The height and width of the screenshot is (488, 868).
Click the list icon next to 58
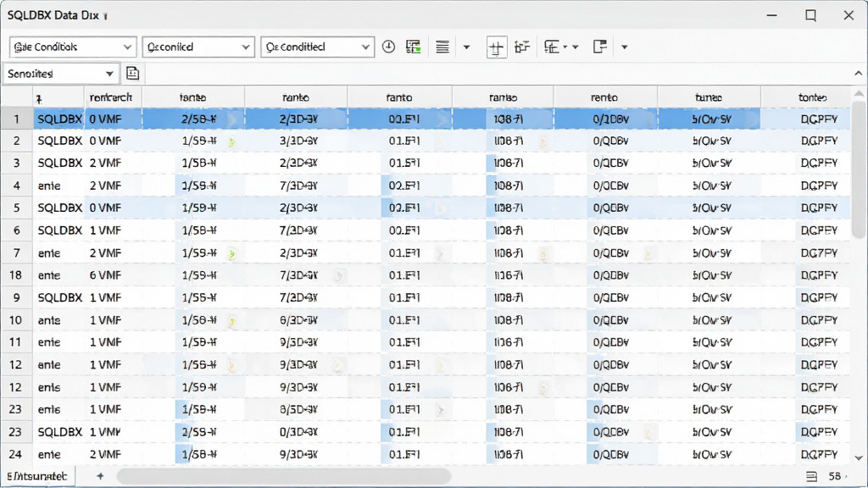[811, 476]
